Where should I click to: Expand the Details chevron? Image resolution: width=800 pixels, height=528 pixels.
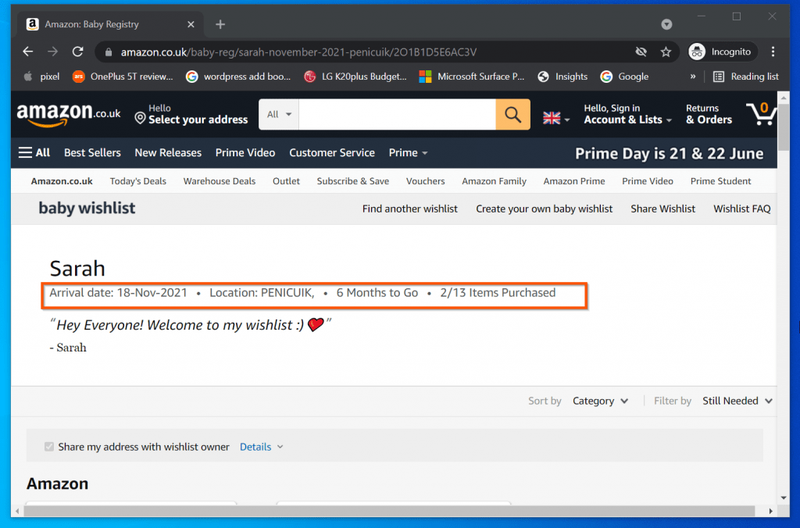coord(280,447)
